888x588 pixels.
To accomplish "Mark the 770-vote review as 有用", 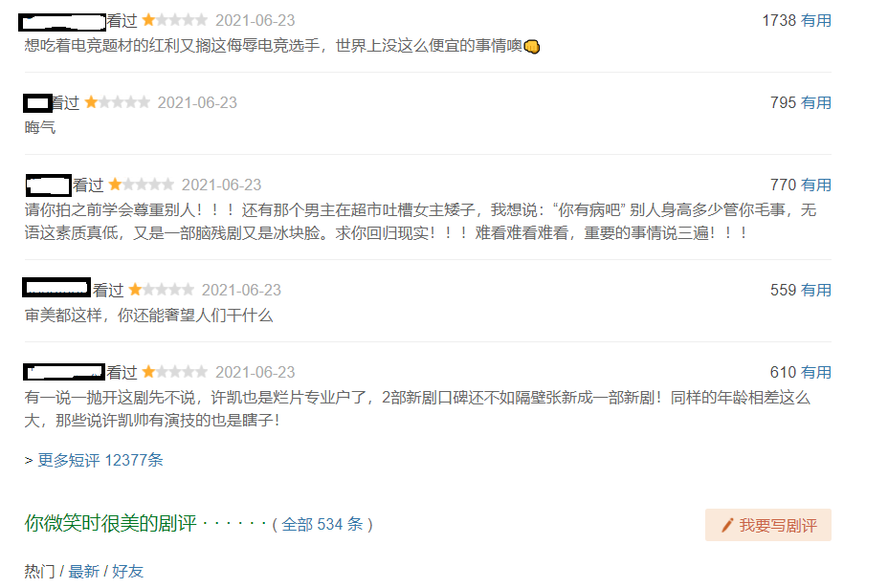I will click(x=816, y=185).
